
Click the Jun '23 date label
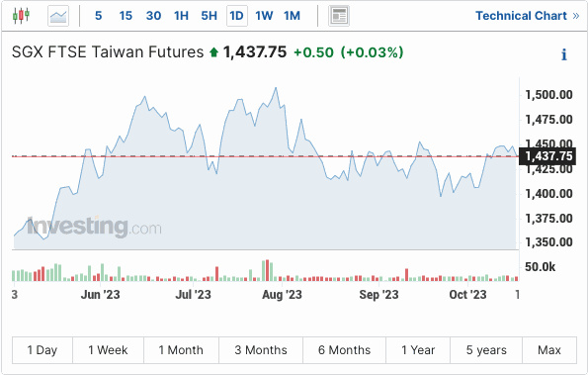click(x=100, y=295)
